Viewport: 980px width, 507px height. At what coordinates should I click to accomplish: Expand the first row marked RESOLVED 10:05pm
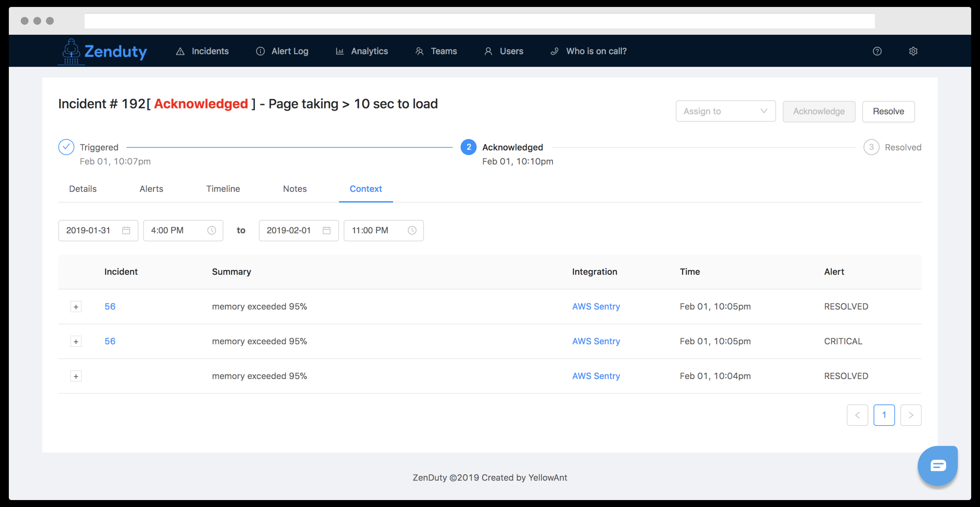point(76,307)
